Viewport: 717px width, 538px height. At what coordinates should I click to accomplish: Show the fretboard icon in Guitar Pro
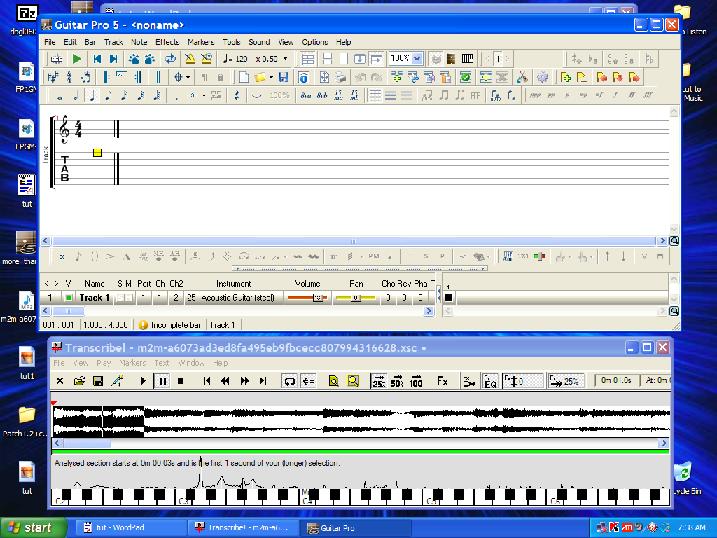pos(451,59)
